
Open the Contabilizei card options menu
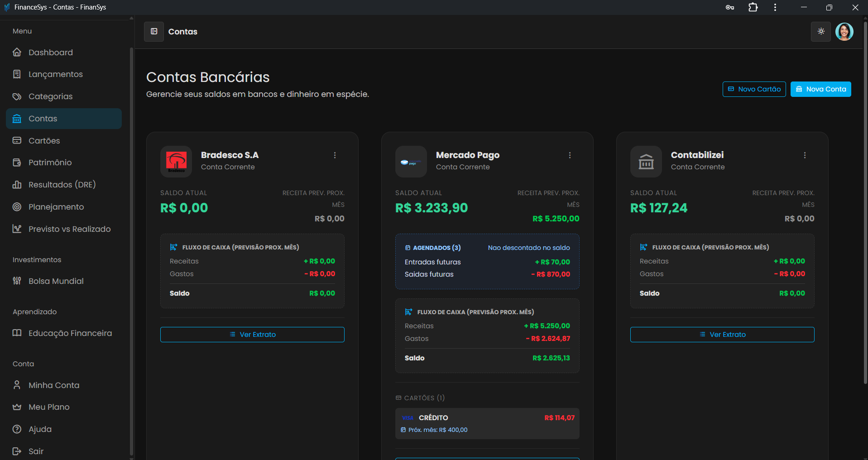(x=805, y=155)
